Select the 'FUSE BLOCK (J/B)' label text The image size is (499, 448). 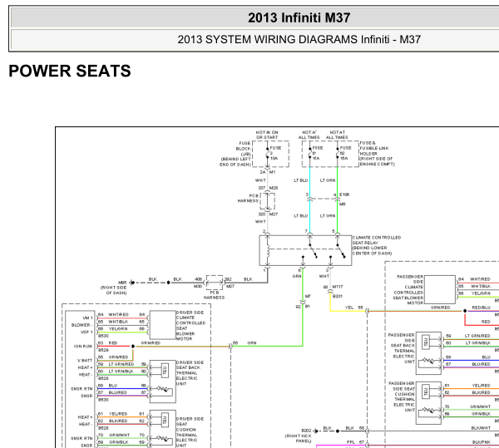(x=244, y=149)
